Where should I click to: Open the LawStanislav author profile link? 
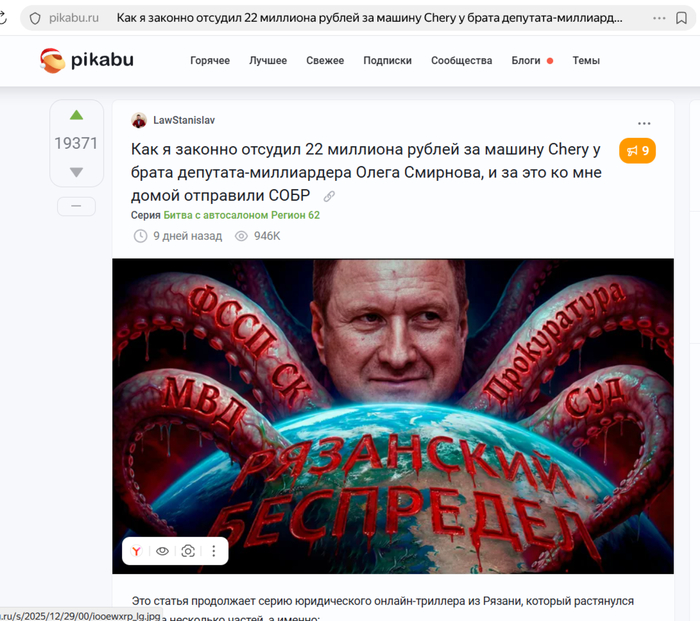184,120
